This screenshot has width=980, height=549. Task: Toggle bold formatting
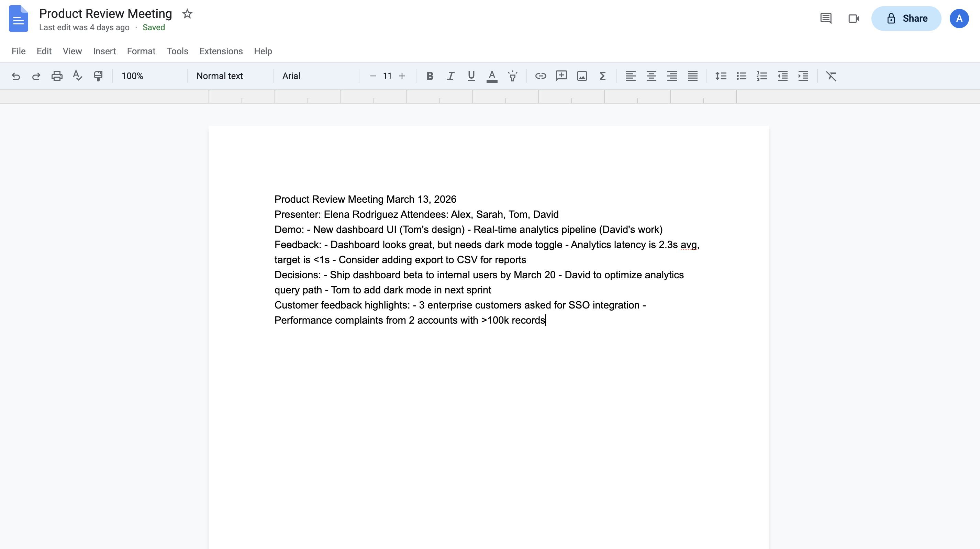point(430,76)
